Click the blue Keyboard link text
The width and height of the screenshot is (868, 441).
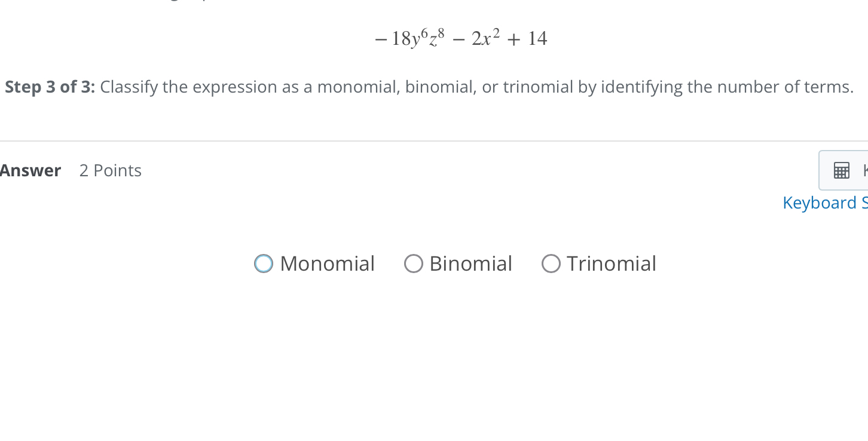[x=824, y=203]
